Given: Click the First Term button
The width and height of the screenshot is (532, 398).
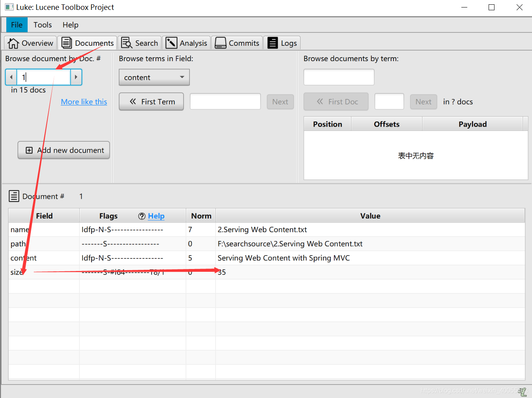Looking at the screenshot, I should (152, 102).
